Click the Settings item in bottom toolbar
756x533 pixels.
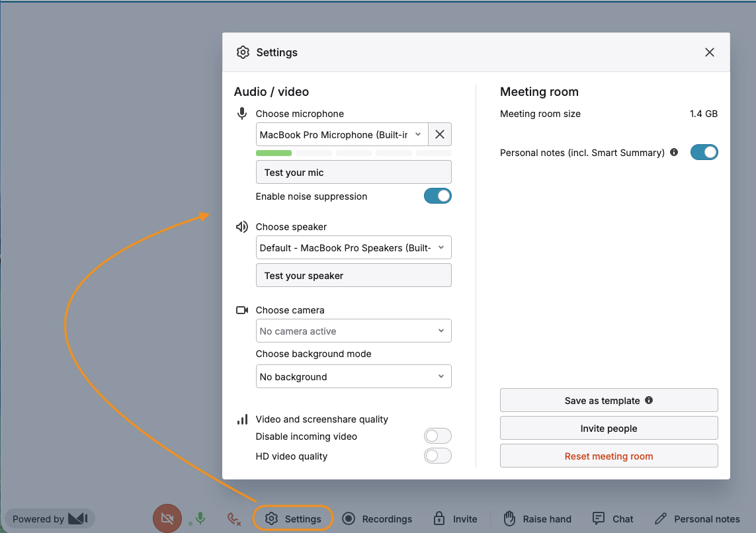[293, 518]
